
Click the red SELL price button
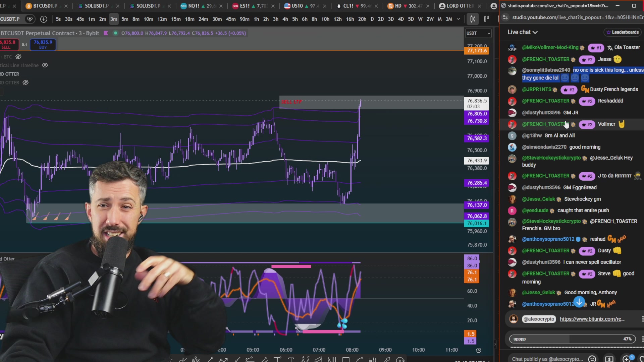tap(9, 44)
